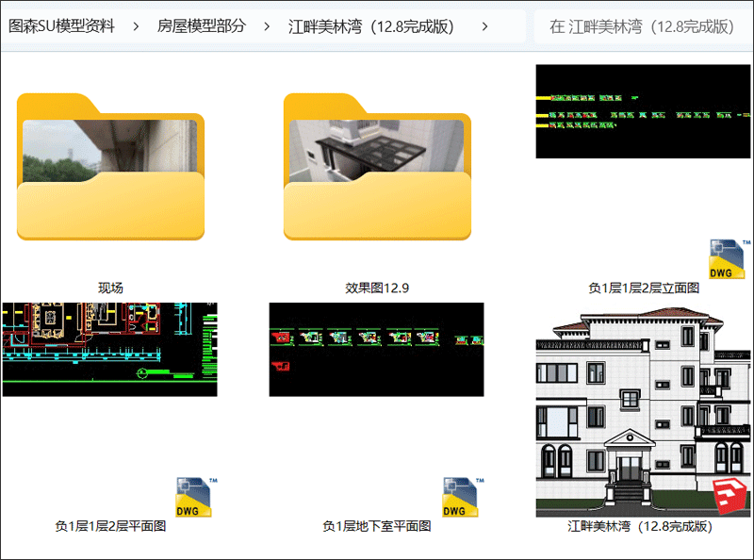Navigate to 图森SU模型资料 in the breadcrumb
This screenshot has width=754, height=560.
(x=61, y=26)
